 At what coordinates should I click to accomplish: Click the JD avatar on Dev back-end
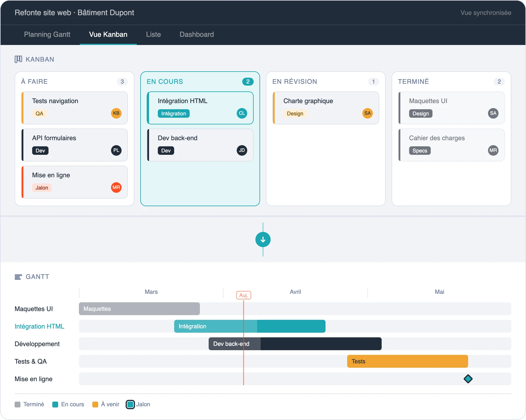(242, 150)
